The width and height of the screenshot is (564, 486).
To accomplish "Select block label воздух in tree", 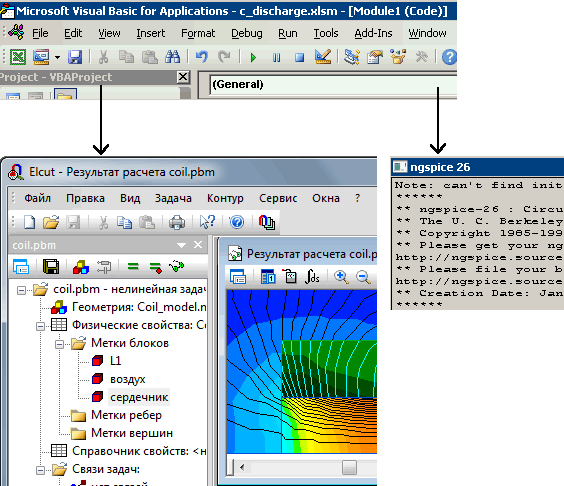I will (x=128, y=379).
